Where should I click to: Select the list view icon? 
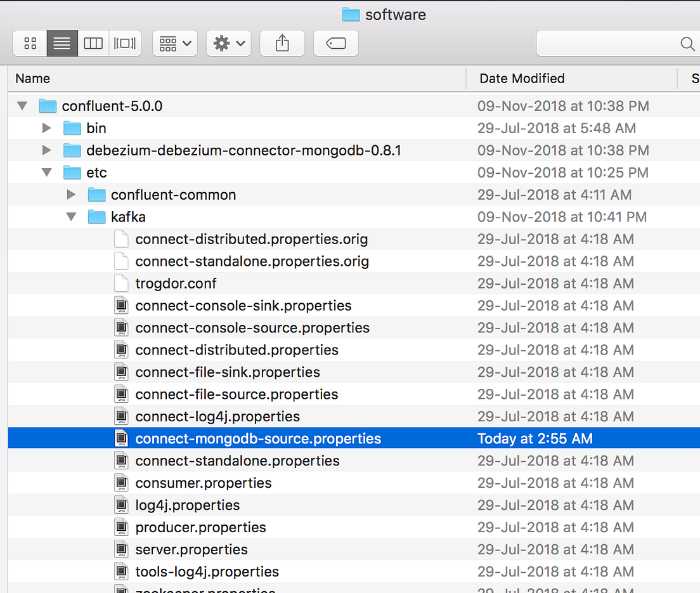[x=61, y=43]
